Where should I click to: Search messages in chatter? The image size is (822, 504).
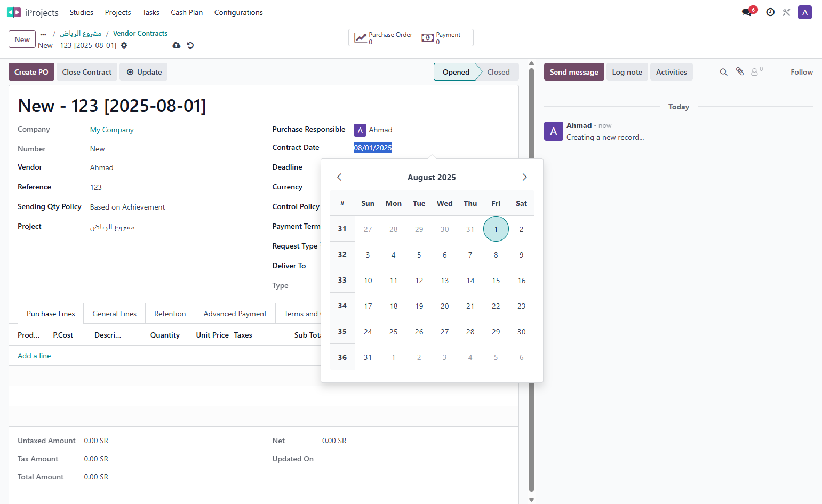[x=724, y=72]
